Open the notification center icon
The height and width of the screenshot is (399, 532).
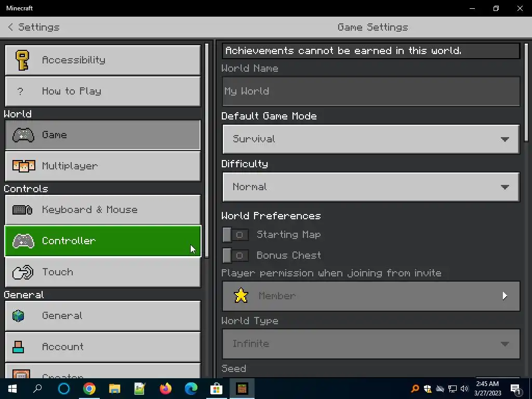pos(515,389)
